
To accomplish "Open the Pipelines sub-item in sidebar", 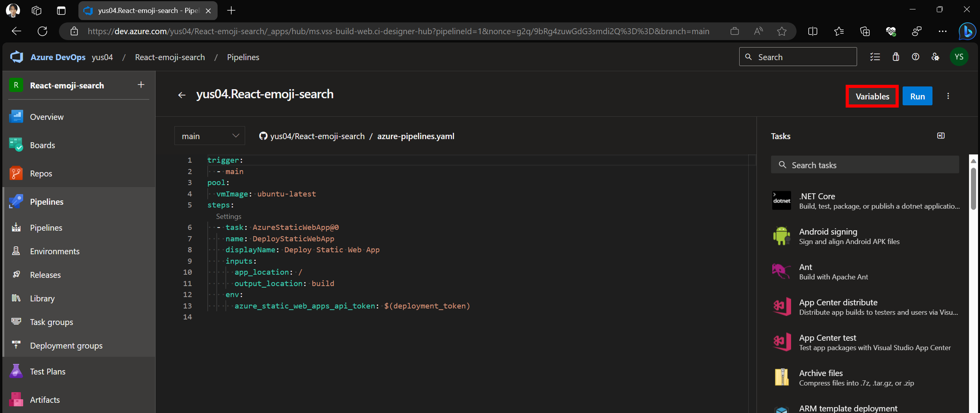I will [79, 227].
